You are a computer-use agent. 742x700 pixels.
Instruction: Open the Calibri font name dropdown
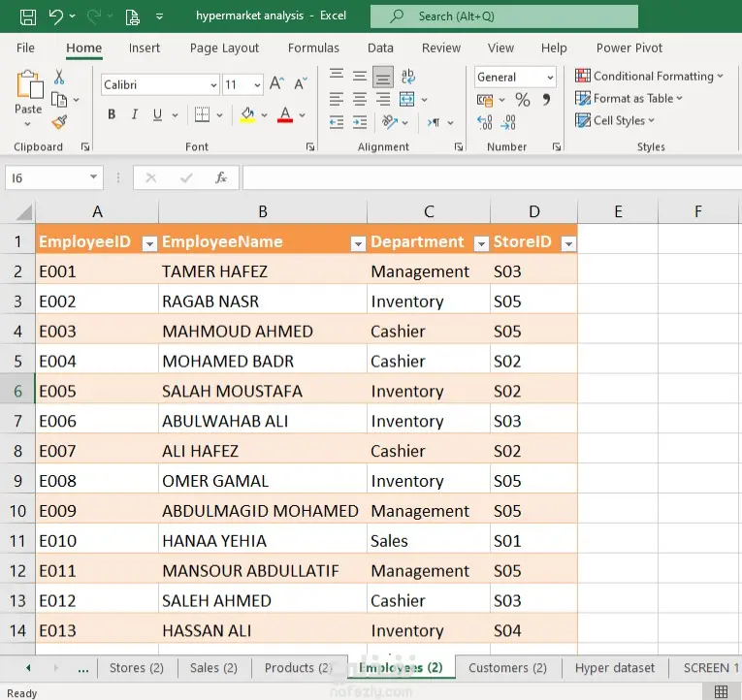[x=214, y=85]
